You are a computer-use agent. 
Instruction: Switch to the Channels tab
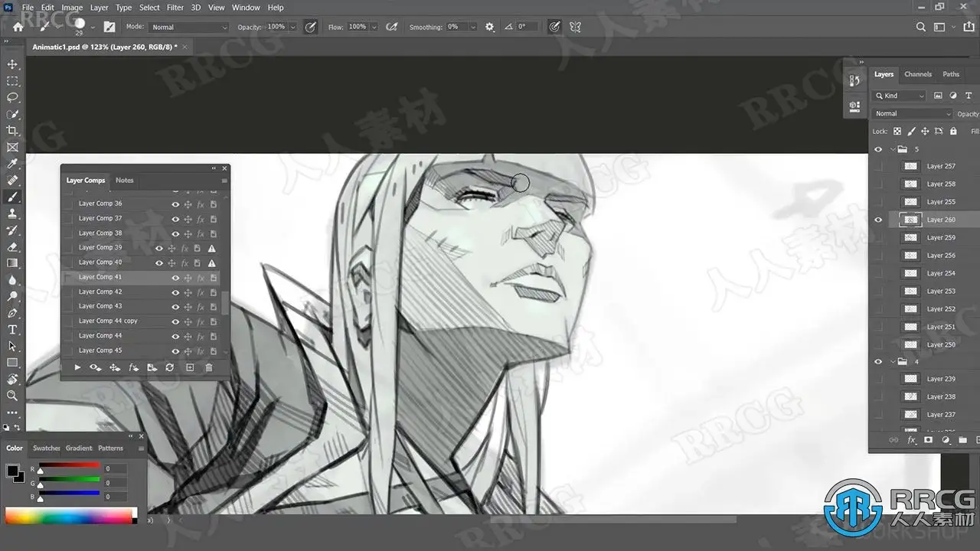(918, 74)
